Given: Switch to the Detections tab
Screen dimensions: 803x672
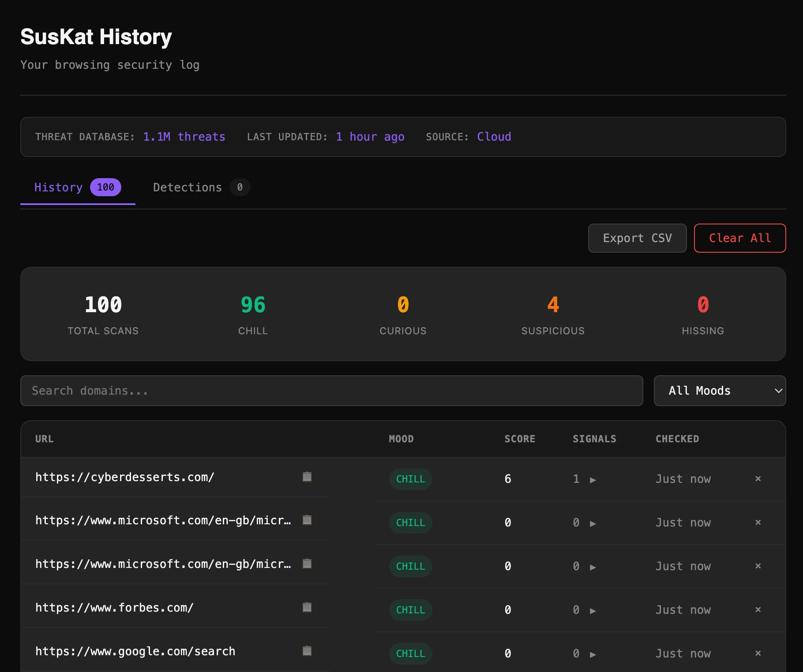Looking at the screenshot, I should 187,187.
